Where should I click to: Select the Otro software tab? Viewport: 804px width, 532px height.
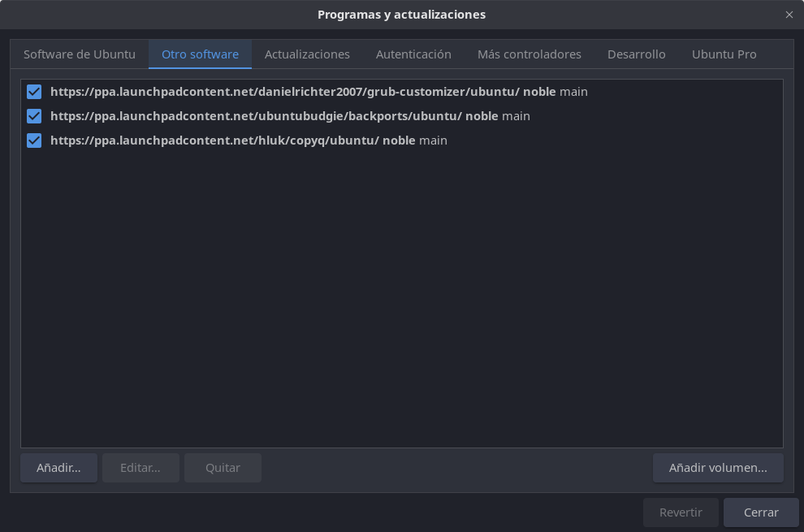pos(200,54)
